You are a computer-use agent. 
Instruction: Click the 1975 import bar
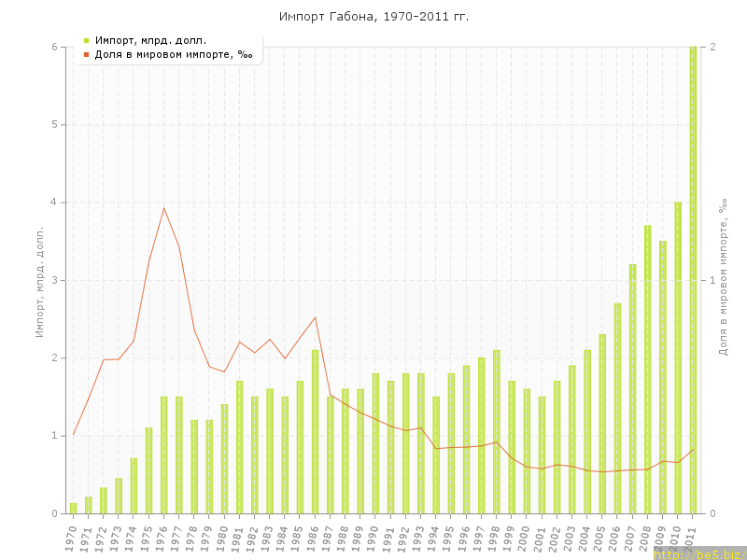[x=148, y=470]
